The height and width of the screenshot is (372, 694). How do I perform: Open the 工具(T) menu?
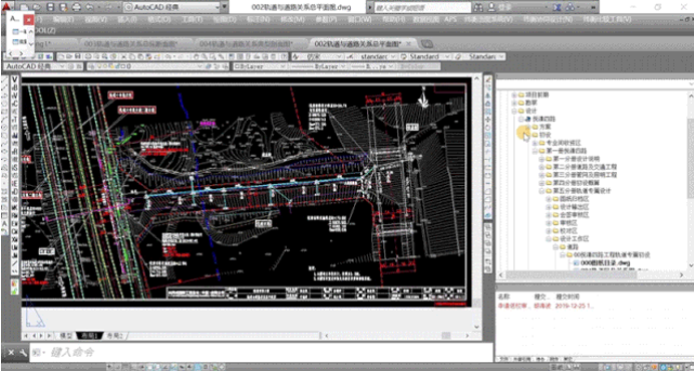(192, 20)
